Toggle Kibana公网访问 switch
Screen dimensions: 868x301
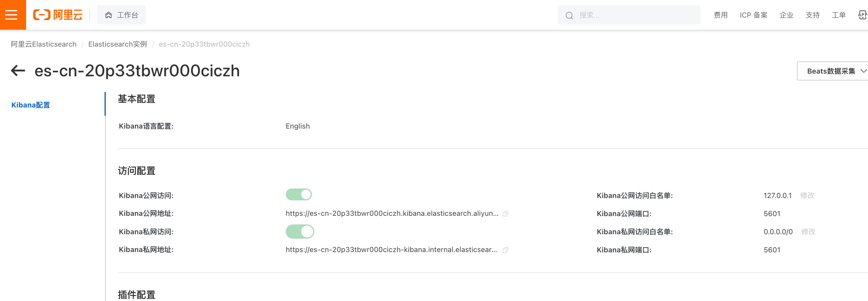(x=299, y=195)
